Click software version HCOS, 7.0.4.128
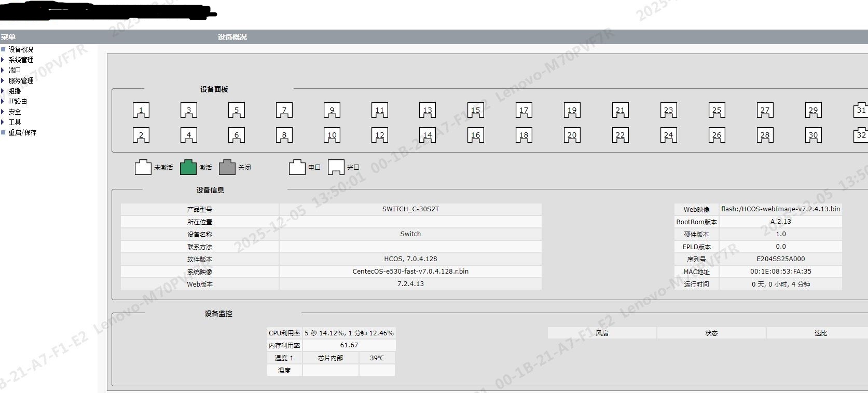This screenshot has height=393, width=868. click(410, 259)
